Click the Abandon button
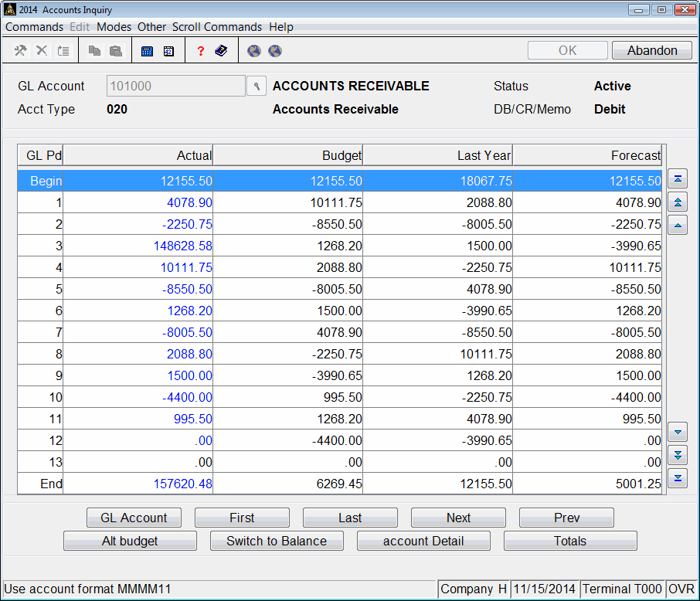The height and width of the screenshot is (601, 700). [x=652, y=50]
